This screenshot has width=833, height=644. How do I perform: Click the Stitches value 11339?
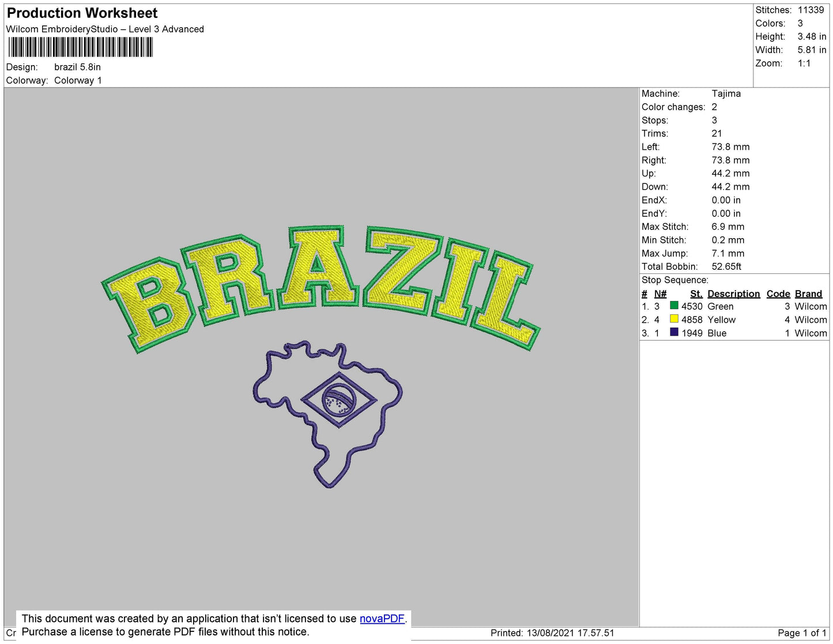[x=811, y=10]
